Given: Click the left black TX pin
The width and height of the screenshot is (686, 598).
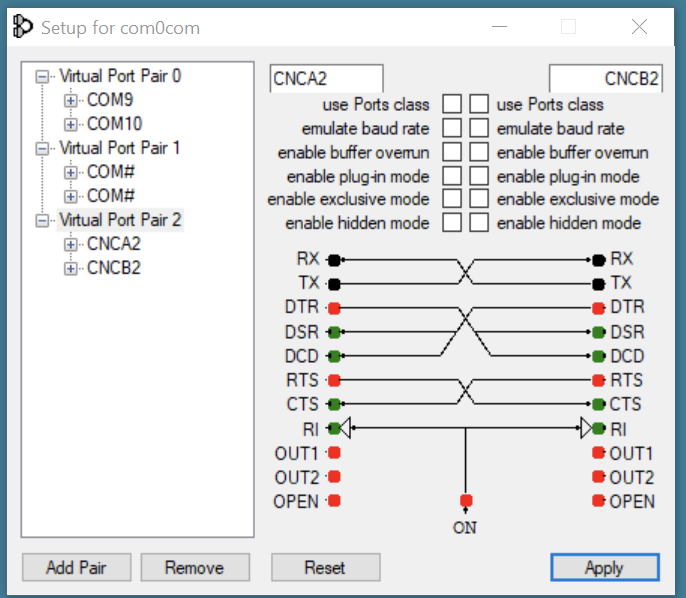Looking at the screenshot, I should 334,283.
